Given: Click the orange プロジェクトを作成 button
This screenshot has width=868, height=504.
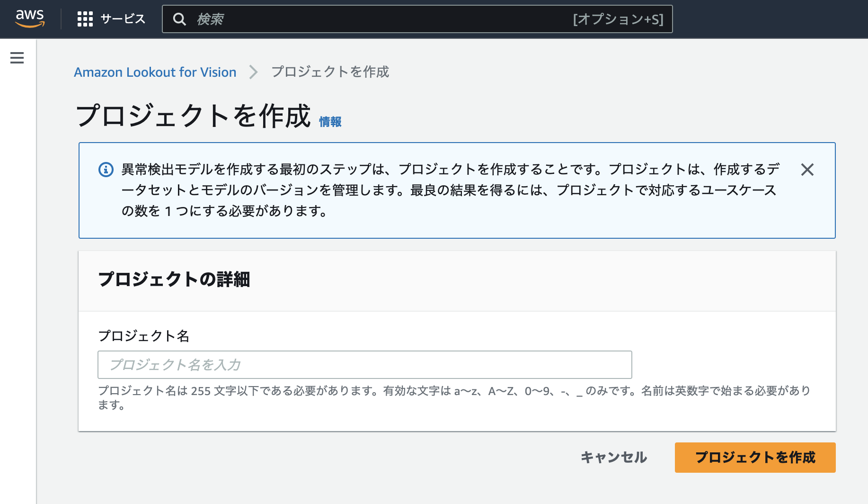Looking at the screenshot, I should [755, 458].
